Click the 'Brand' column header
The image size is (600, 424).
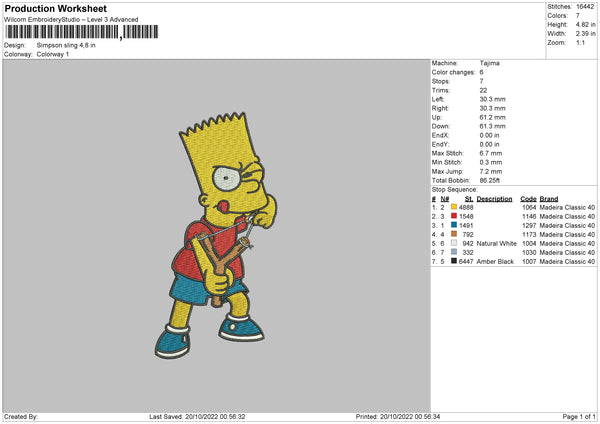[x=549, y=199]
